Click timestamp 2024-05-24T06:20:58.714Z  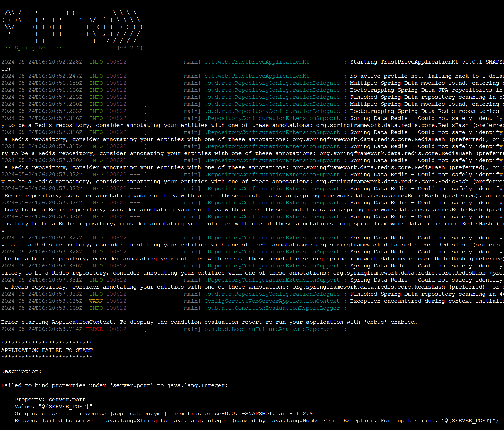(x=42, y=329)
